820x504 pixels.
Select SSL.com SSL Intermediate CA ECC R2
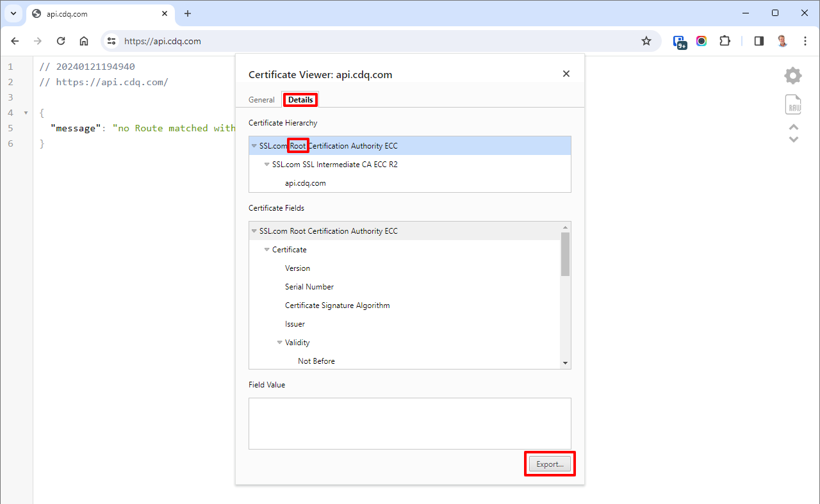coord(410,165)
